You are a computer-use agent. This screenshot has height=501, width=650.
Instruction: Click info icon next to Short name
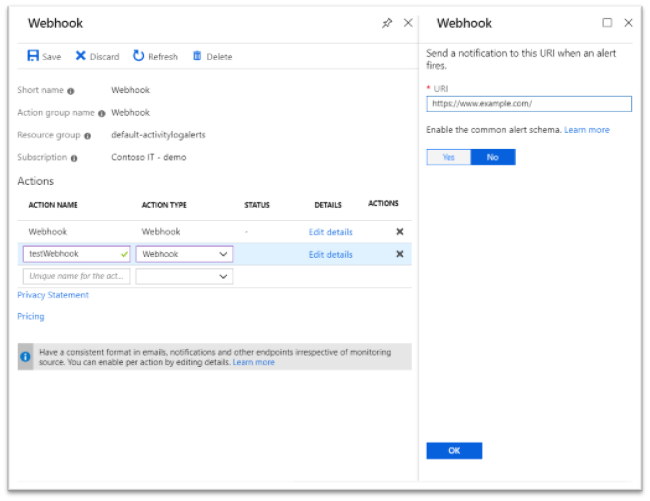click(x=71, y=91)
